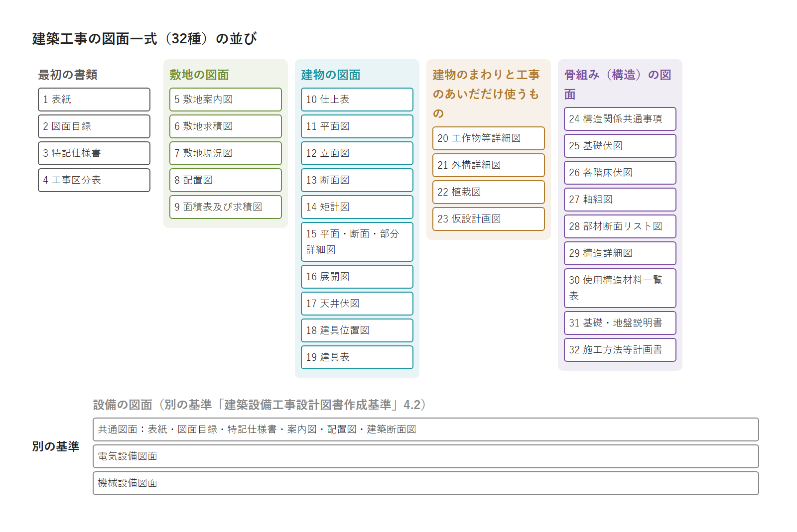Click the '11 平面図' item
Screen dimensions: 797x532
(x=357, y=126)
